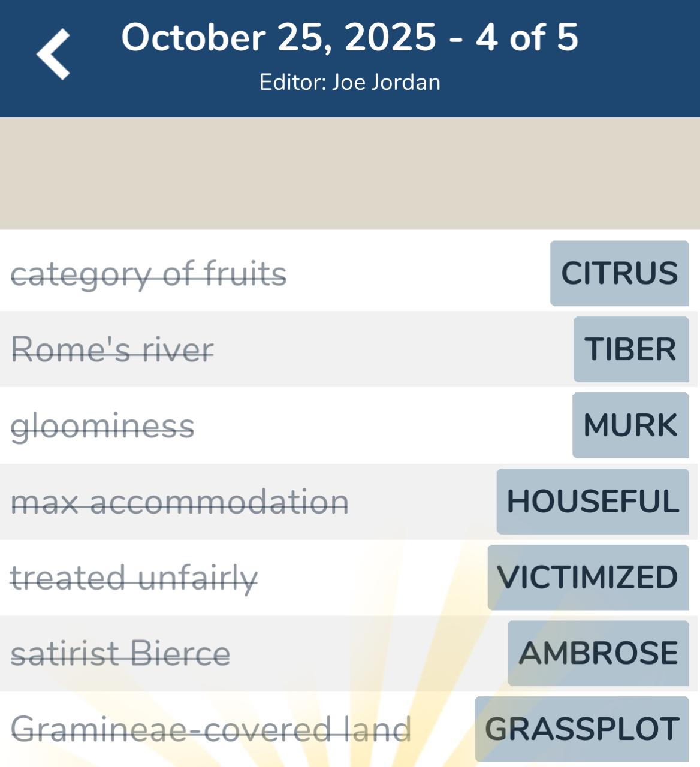Image resolution: width=700 pixels, height=767 pixels.
Task: Select the 'gloominess' clue text
Action: tap(102, 426)
